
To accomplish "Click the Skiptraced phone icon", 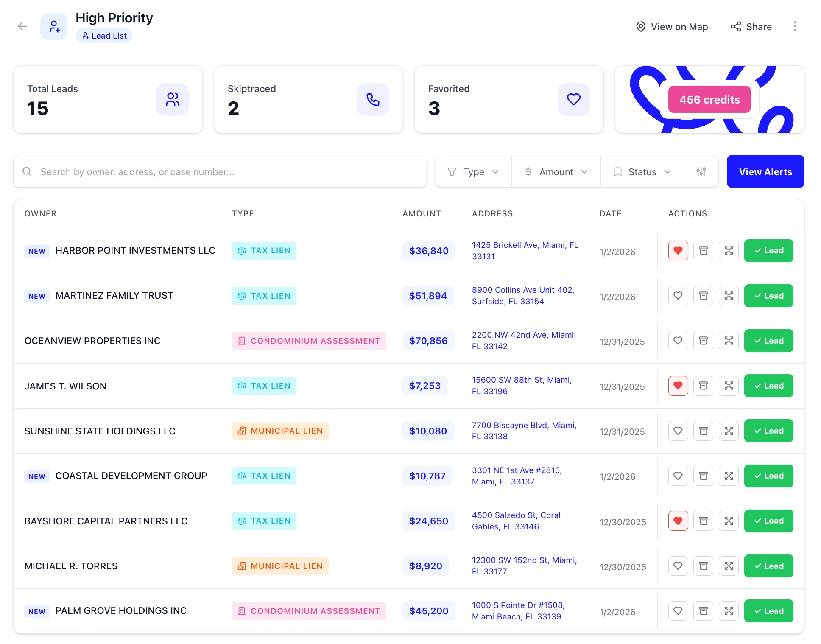I will tap(373, 99).
